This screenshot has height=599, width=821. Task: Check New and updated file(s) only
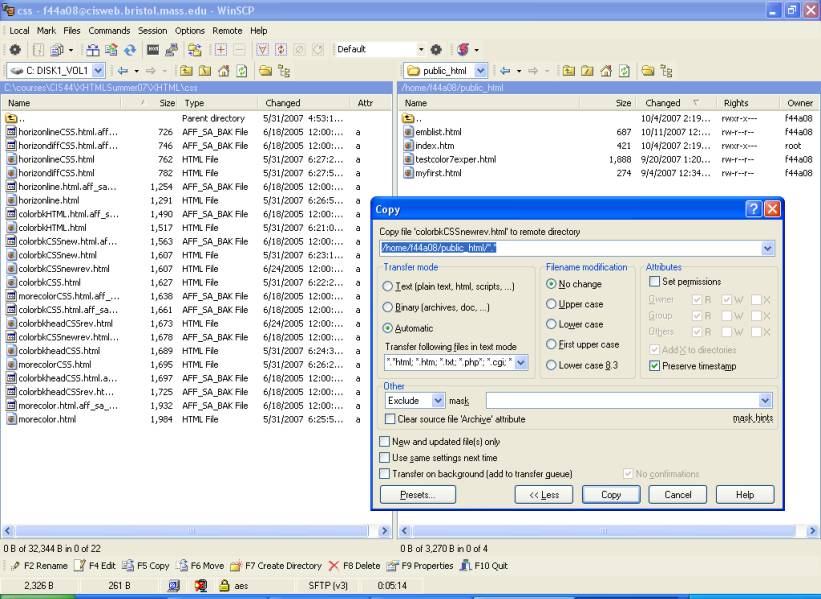coord(384,442)
